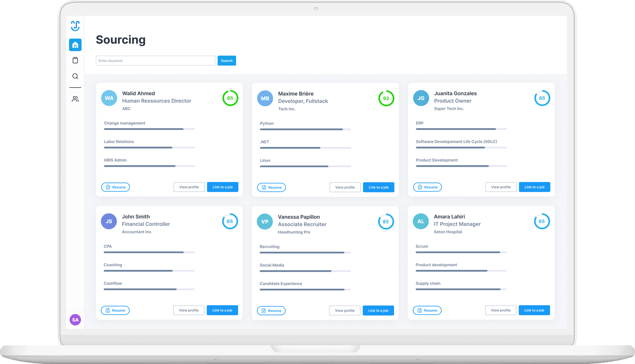Click the Financial Controller title
Screen dimensions: 635x364
146,224
